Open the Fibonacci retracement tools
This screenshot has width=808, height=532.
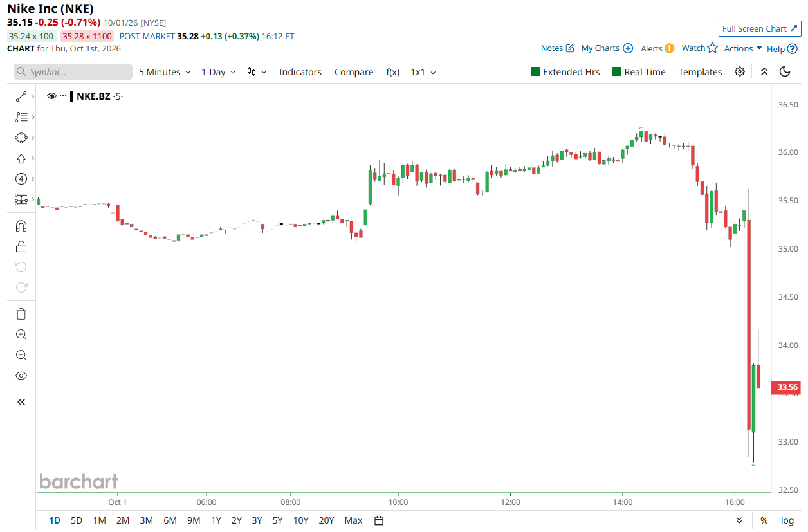tap(21, 117)
